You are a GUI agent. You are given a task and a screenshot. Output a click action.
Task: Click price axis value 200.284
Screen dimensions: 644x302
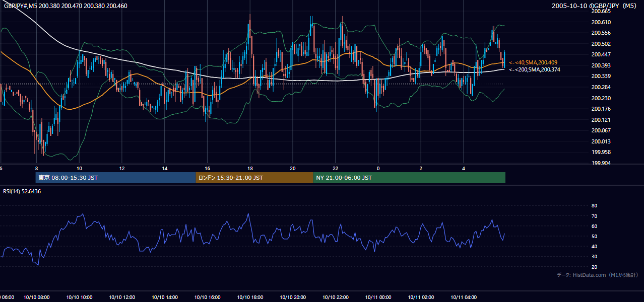click(x=601, y=87)
